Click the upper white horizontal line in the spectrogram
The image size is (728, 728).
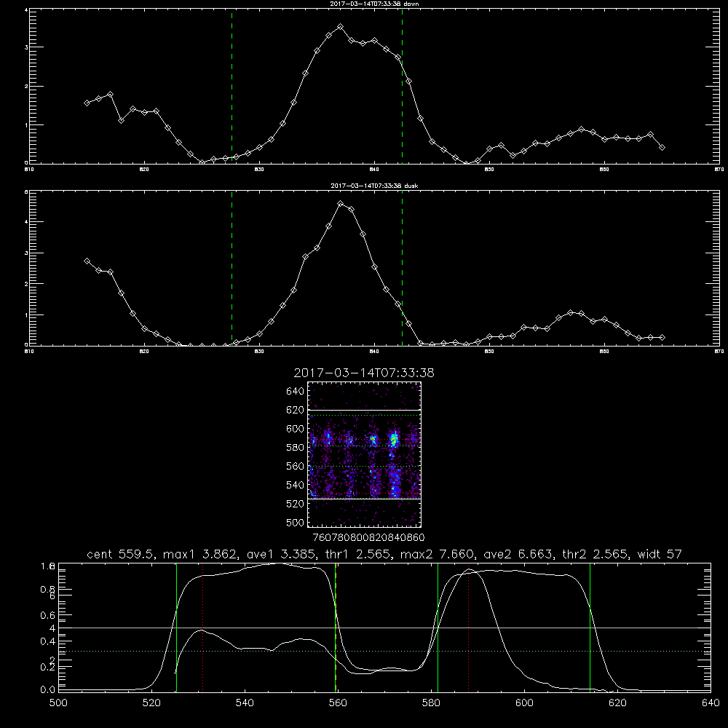click(x=365, y=410)
